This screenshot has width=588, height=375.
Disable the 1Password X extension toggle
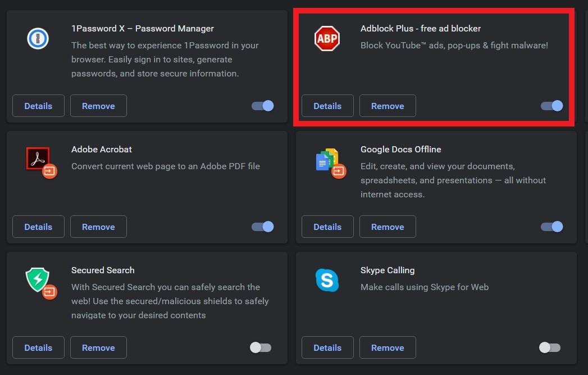point(262,106)
